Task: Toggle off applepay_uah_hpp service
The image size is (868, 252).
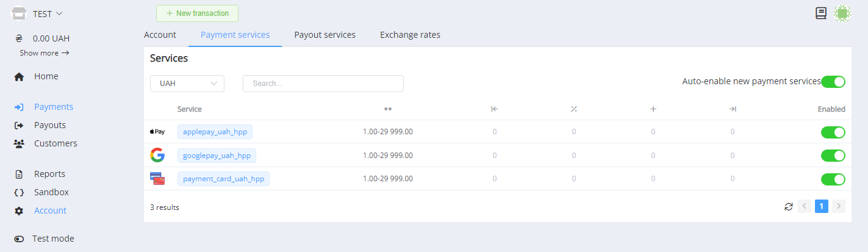Action: (833, 132)
